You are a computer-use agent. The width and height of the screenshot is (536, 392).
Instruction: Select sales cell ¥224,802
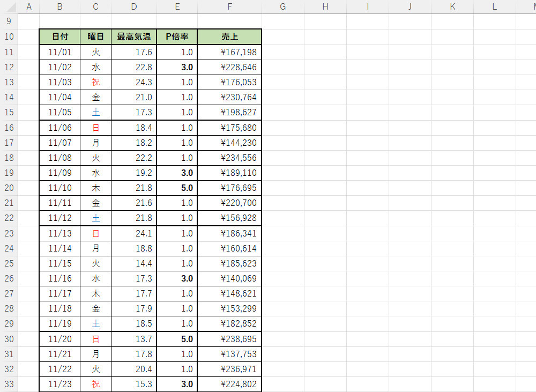pos(230,384)
